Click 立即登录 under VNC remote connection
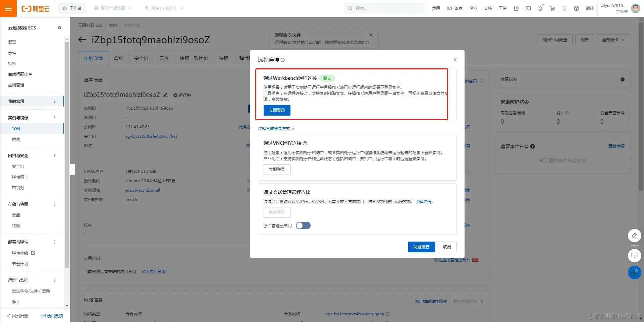 coord(277,170)
